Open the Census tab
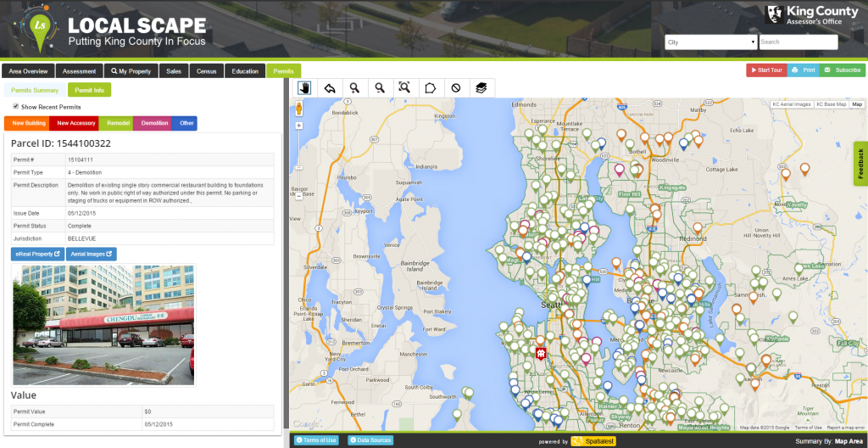This screenshot has height=448, width=868. [x=207, y=71]
